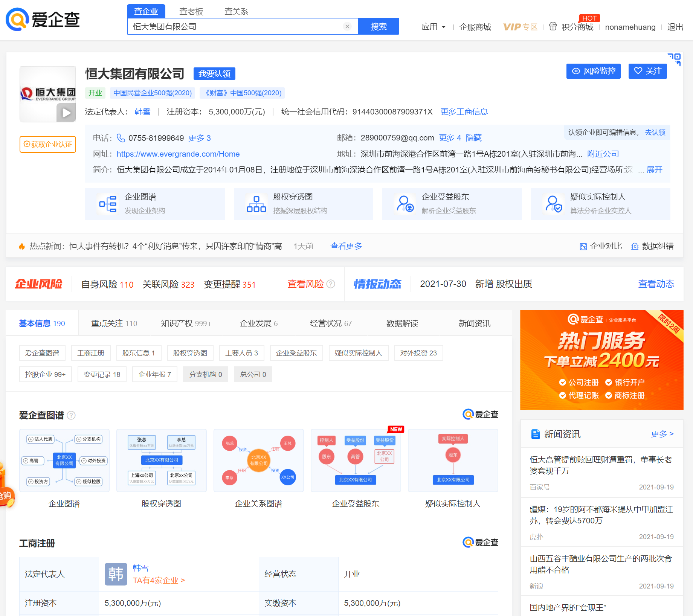Screen dimensions: 693x616
Task: Click the Aiqicha logo in header
Action: coord(43,19)
